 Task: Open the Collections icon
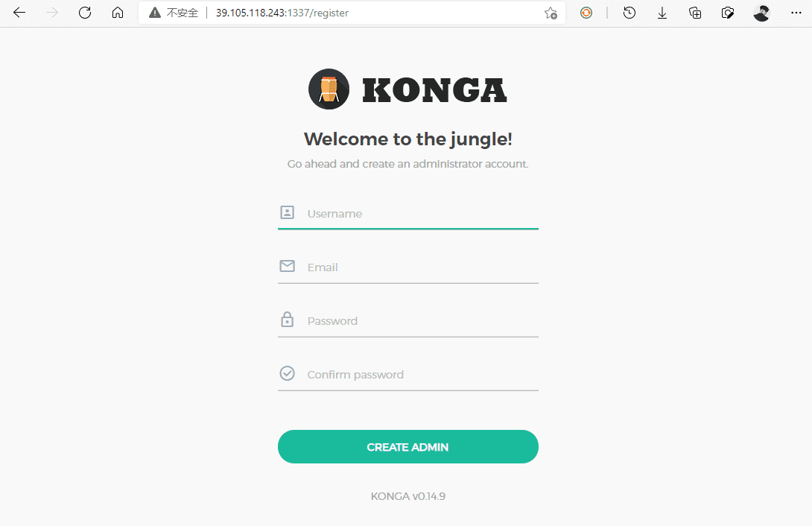pos(695,13)
